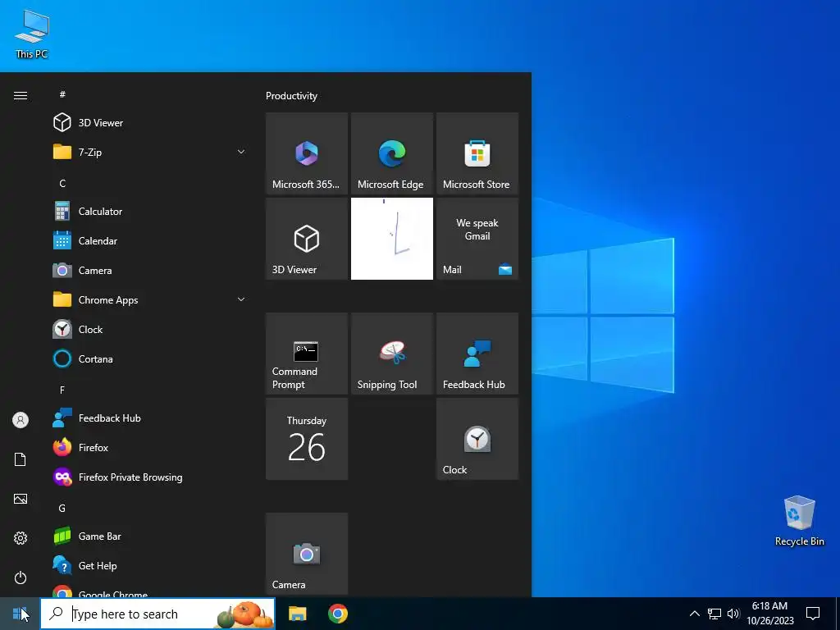Open Feedback Hub in the app list
The image size is (840, 630).
(x=150, y=418)
